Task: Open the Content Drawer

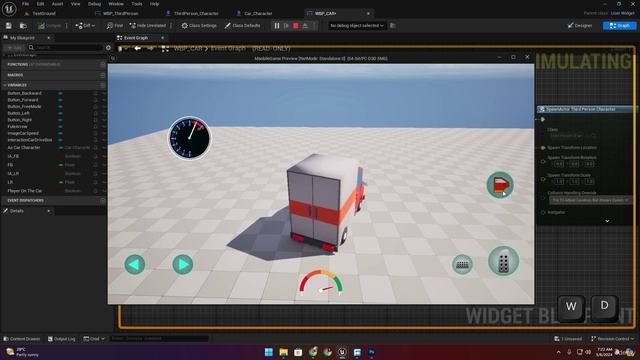Action: [22, 339]
